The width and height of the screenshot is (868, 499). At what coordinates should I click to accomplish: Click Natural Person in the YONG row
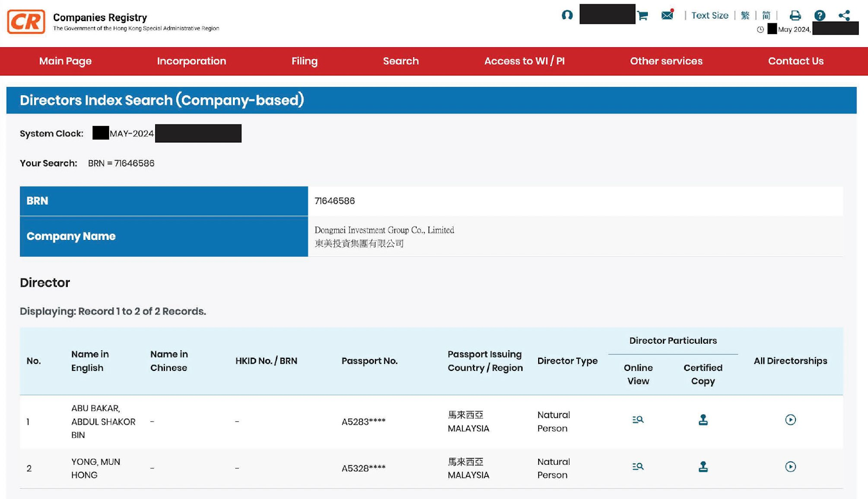coord(553,468)
